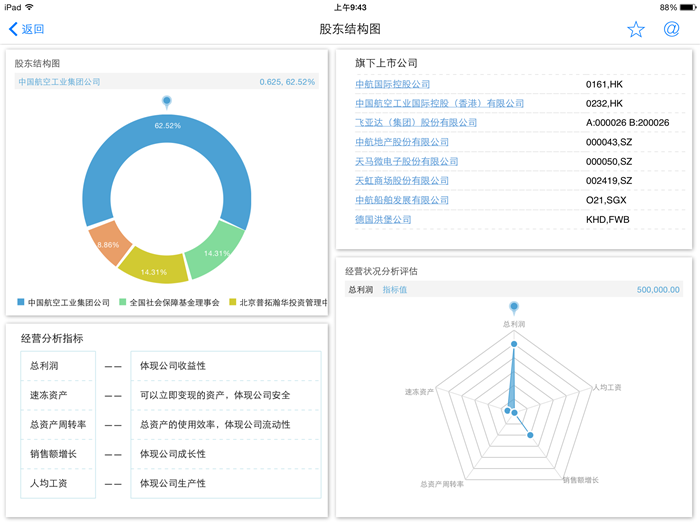Select the green 14.31% donut segment
Screen dimensions: 700x525
215,248
